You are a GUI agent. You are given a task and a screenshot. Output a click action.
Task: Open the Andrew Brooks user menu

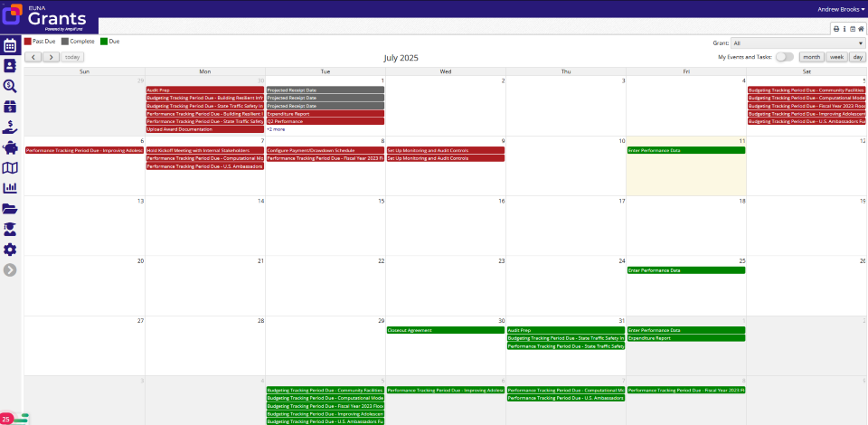point(840,9)
